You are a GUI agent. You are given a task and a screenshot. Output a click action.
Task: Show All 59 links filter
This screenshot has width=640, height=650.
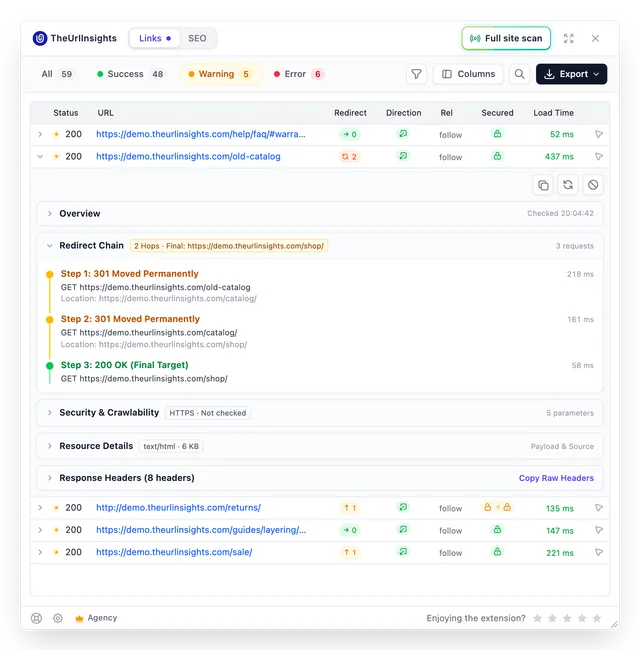[57, 74]
